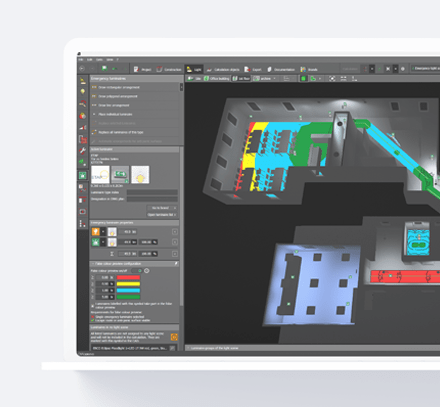Screen dimensions: 440x407
Task: Open the Brands (manufacturers) tab
Action: click(309, 69)
